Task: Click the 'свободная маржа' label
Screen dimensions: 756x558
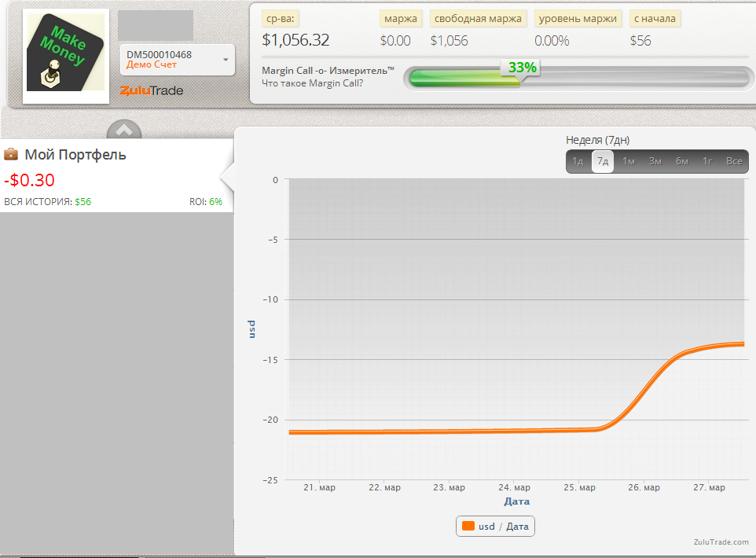Action: [x=478, y=19]
